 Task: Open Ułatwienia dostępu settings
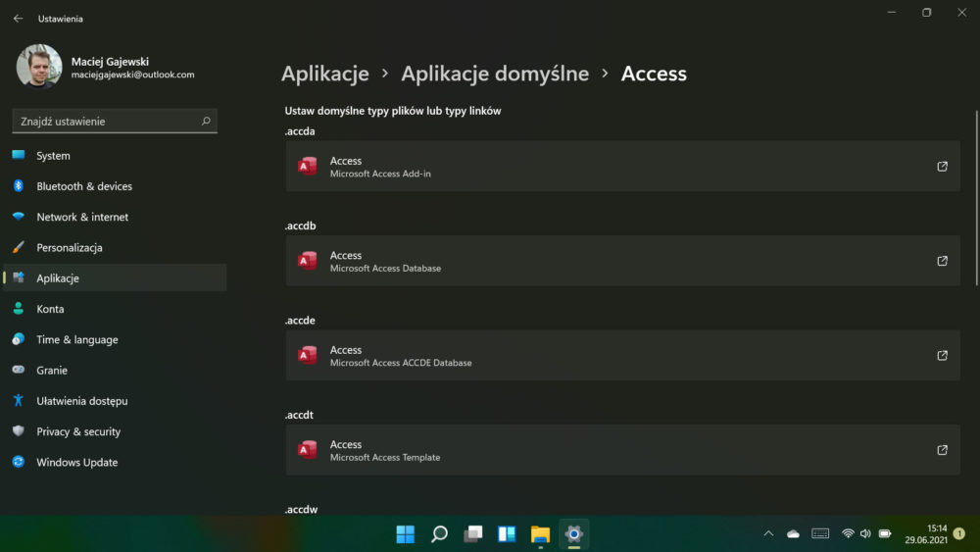click(115, 401)
